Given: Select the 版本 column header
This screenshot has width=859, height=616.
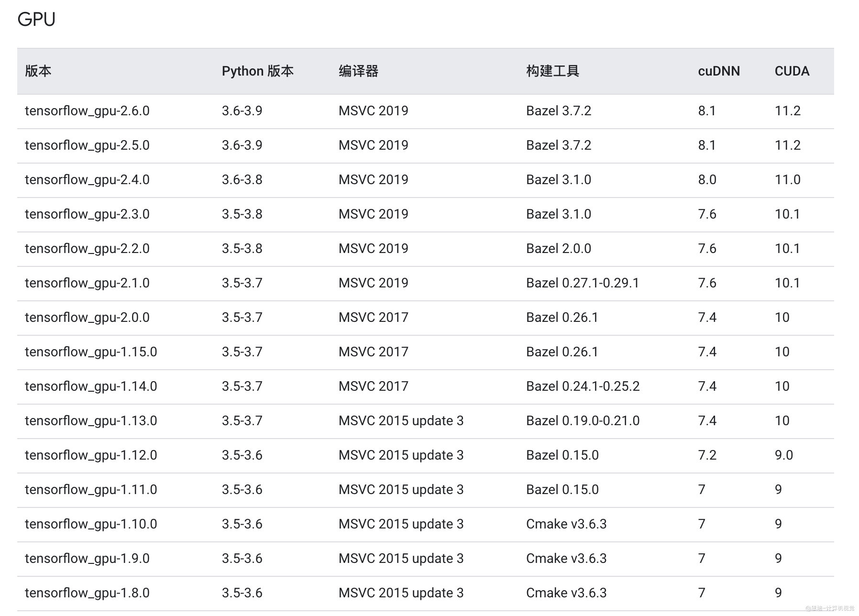Looking at the screenshot, I should coord(38,71).
